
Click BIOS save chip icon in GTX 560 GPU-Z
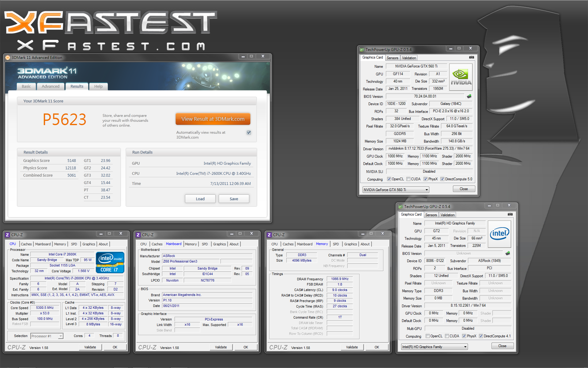tap(469, 96)
